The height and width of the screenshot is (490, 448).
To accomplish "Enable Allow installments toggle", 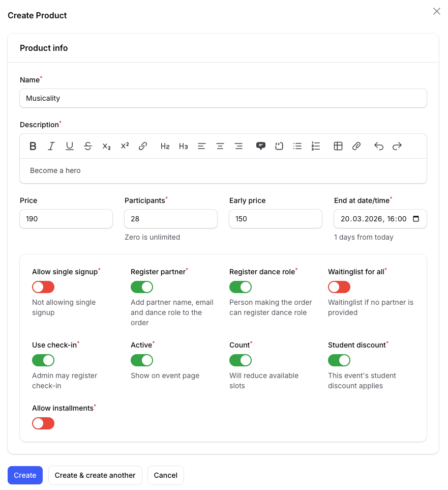I will pyautogui.click(x=43, y=423).
